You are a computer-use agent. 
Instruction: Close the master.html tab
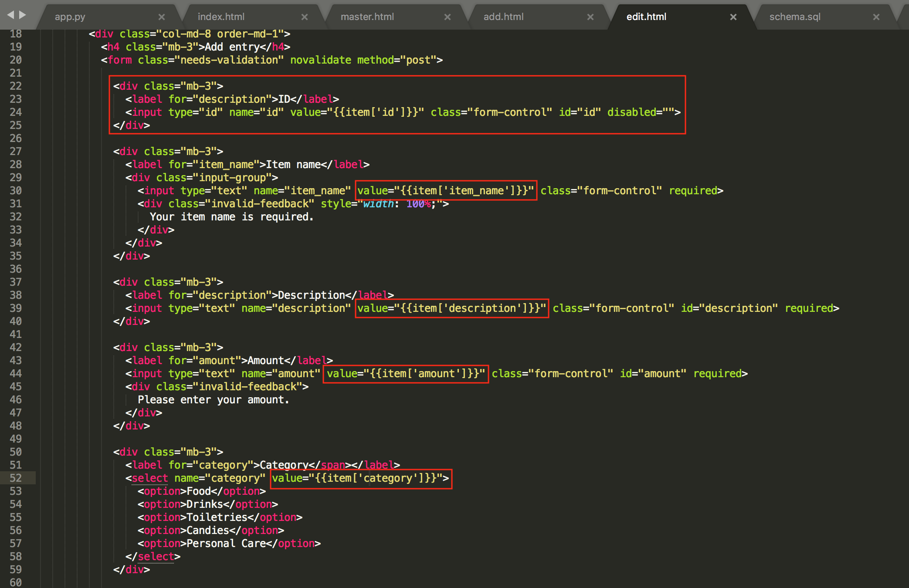(447, 17)
